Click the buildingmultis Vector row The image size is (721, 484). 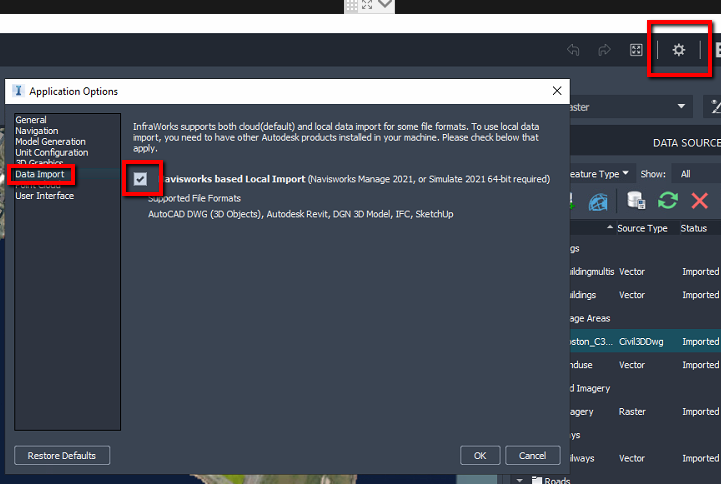pos(645,272)
